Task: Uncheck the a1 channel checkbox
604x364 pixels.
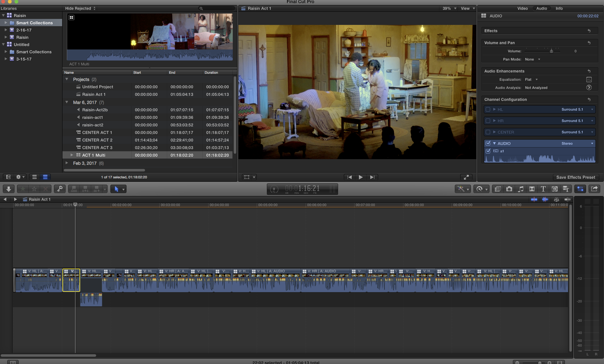Action: click(488, 151)
